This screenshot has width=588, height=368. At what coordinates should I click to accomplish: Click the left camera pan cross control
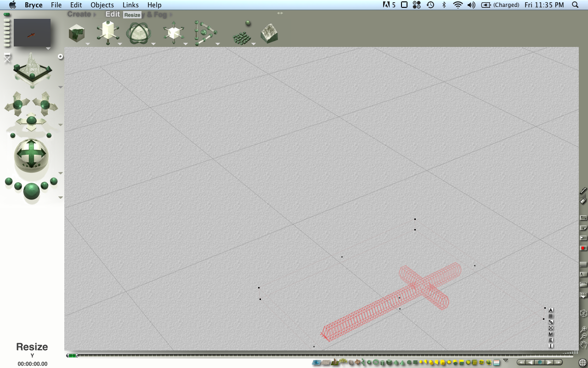17,104
